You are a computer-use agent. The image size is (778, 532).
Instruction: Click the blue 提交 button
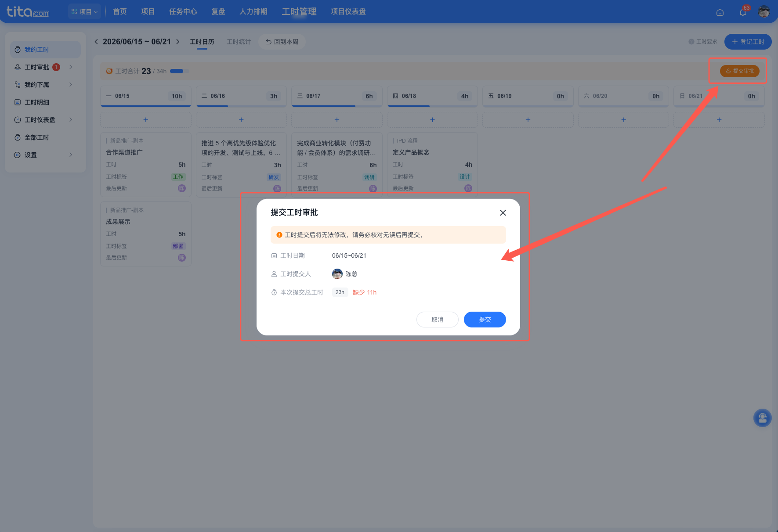tap(485, 320)
